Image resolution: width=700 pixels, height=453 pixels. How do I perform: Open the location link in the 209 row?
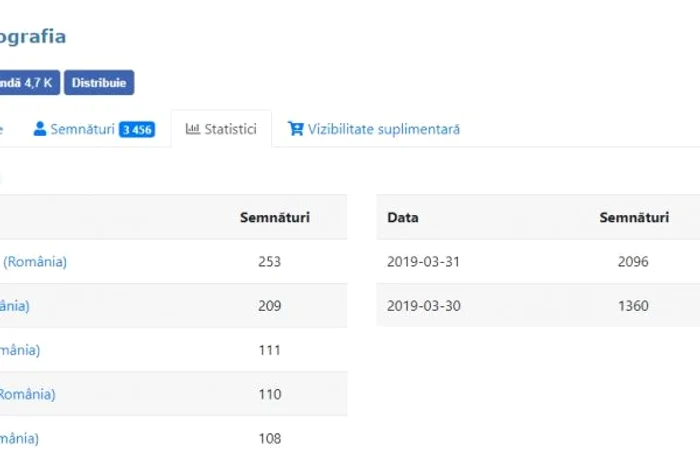pyautogui.click(x=15, y=306)
